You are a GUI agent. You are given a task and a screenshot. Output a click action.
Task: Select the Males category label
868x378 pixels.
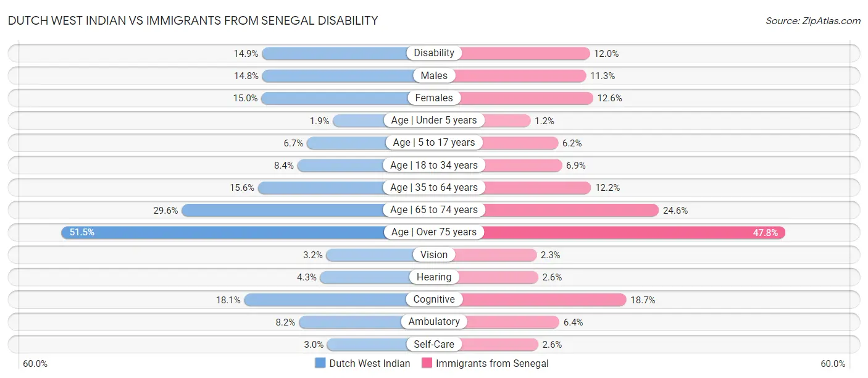pyautogui.click(x=434, y=75)
